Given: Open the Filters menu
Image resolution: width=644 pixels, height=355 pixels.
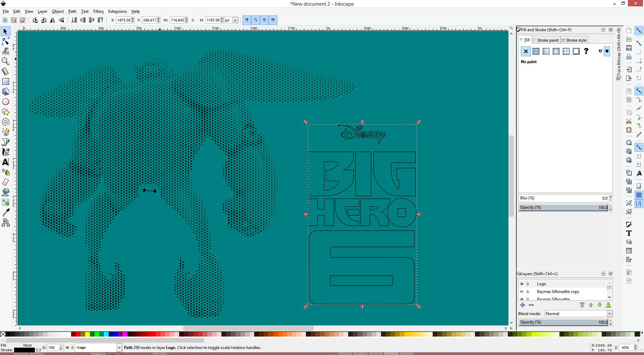Looking at the screenshot, I should (x=98, y=11).
